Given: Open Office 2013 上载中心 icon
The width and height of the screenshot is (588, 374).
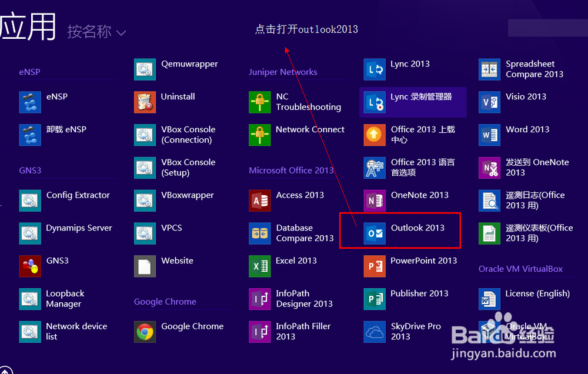Looking at the screenshot, I should [375, 135].
